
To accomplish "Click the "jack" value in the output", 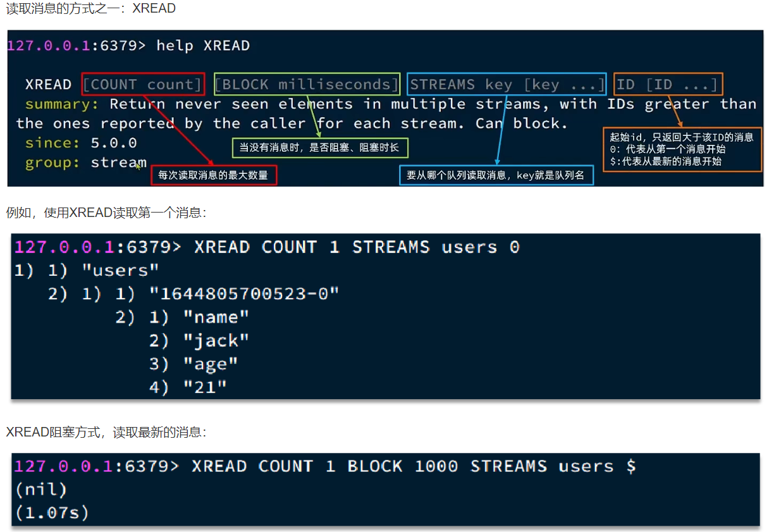I will [x=216, y=341].
